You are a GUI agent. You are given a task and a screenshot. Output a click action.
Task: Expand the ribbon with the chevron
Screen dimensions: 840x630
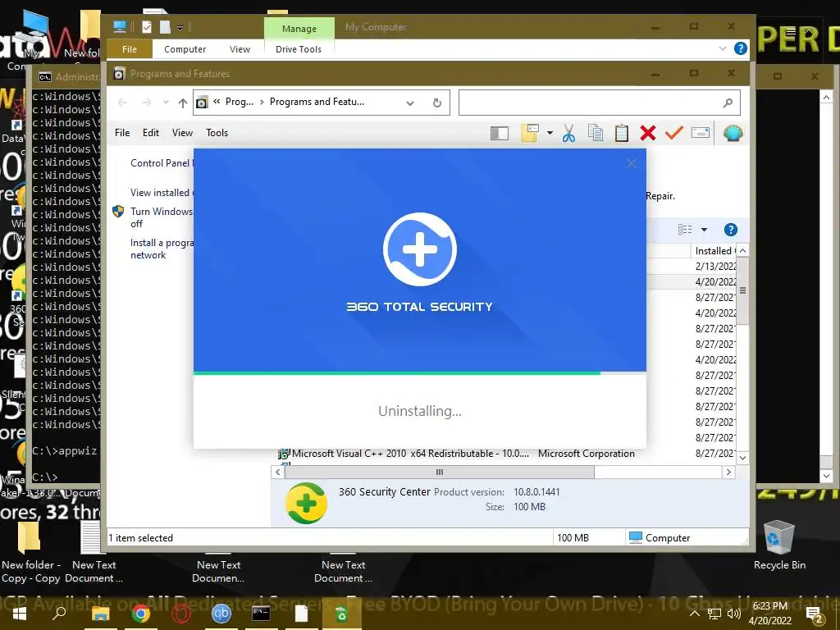(722, 48)
